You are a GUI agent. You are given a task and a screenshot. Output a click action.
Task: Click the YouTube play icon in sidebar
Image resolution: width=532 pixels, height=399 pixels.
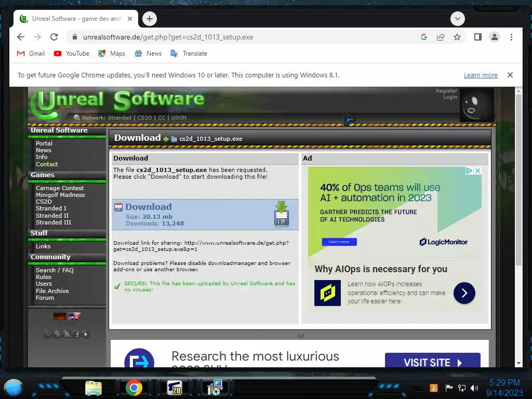pyautogui.click(x=86, y=334)
